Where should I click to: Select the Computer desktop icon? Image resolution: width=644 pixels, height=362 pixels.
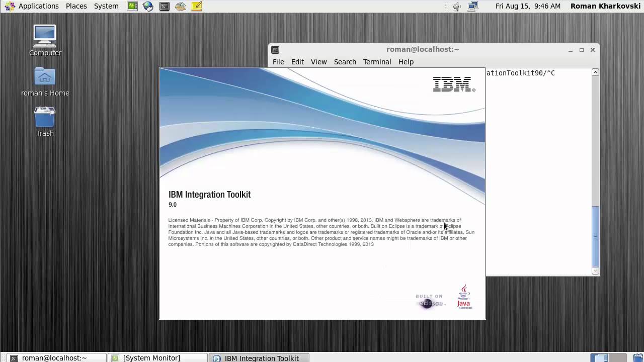(45, 40)
